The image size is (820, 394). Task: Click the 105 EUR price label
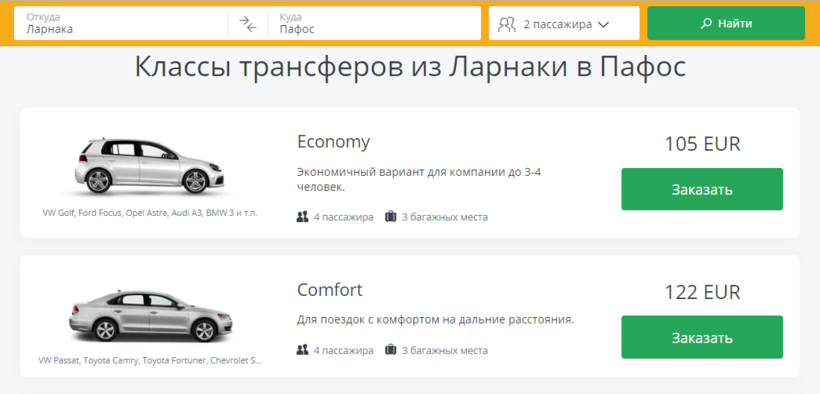[702, 144]
